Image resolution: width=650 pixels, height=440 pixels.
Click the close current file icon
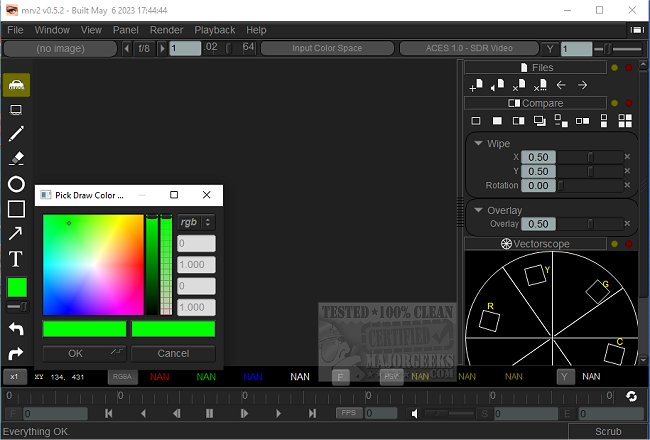[518, 85]
